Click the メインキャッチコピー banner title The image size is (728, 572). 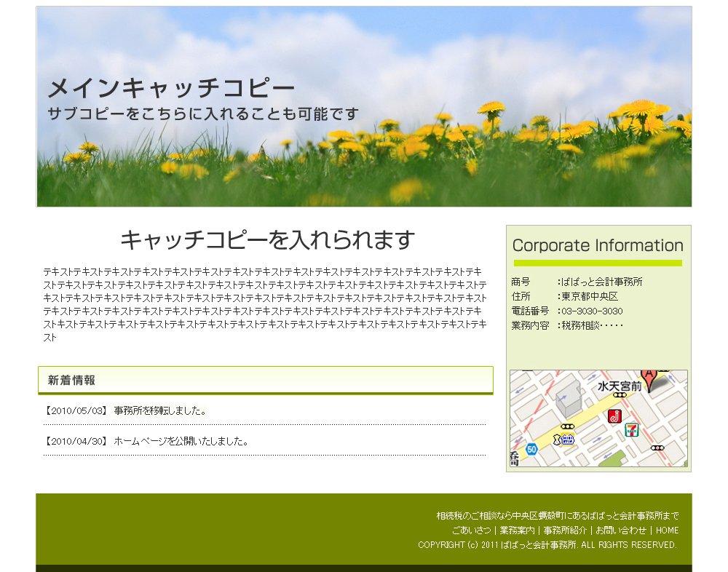(x=171, y=89)
